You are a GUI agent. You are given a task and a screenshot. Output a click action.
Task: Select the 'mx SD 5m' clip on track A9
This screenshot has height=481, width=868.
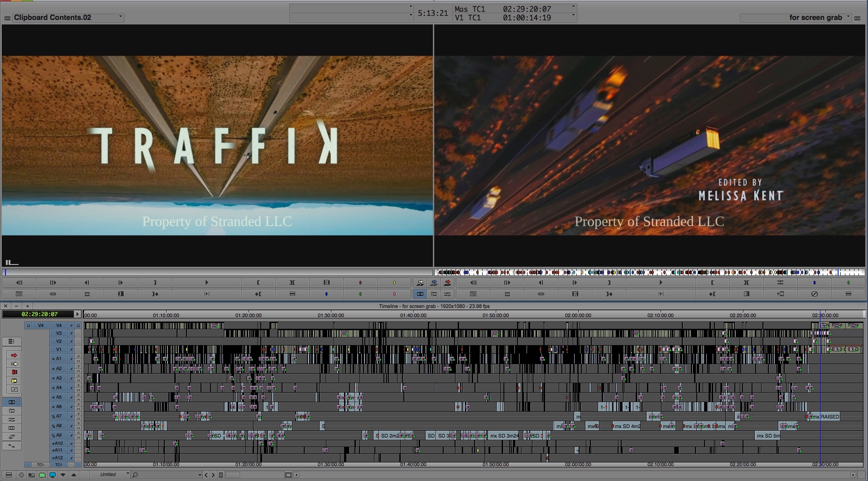(768, 436)
